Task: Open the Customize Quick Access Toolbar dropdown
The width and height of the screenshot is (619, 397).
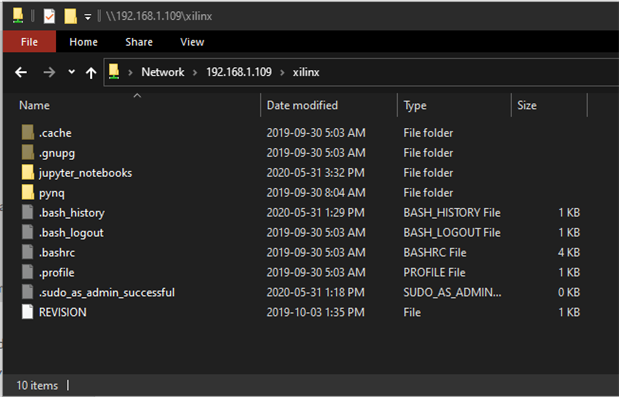Action: coord(88,17)
